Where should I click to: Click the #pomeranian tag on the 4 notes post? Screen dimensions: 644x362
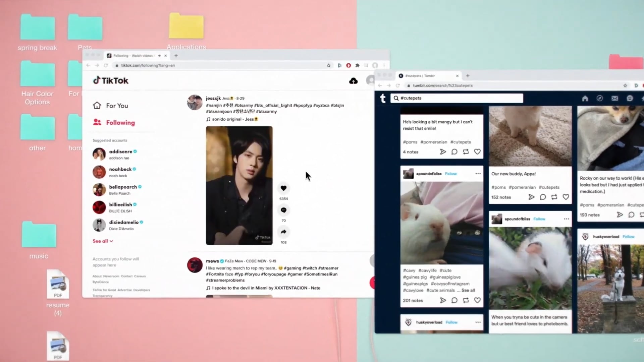pyautogui.click(x=434, y=142)
